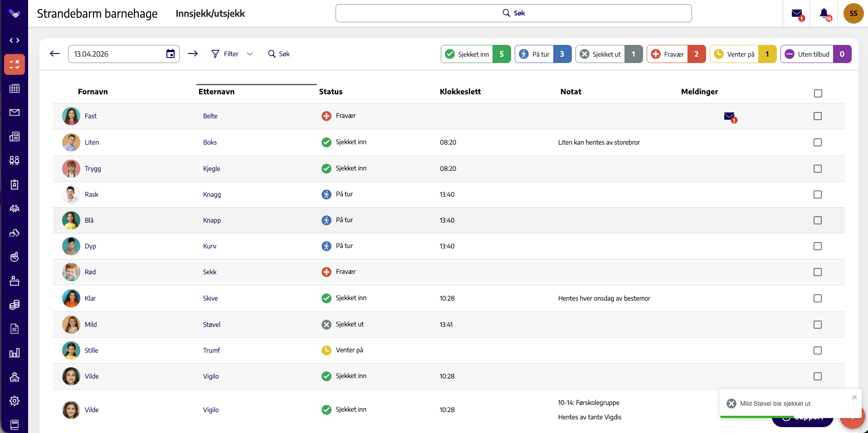Image resolution: width=868 pixels, height=433 pixels.
Task: Open the calendar icon in the sidebar
Action: [15, 88]
